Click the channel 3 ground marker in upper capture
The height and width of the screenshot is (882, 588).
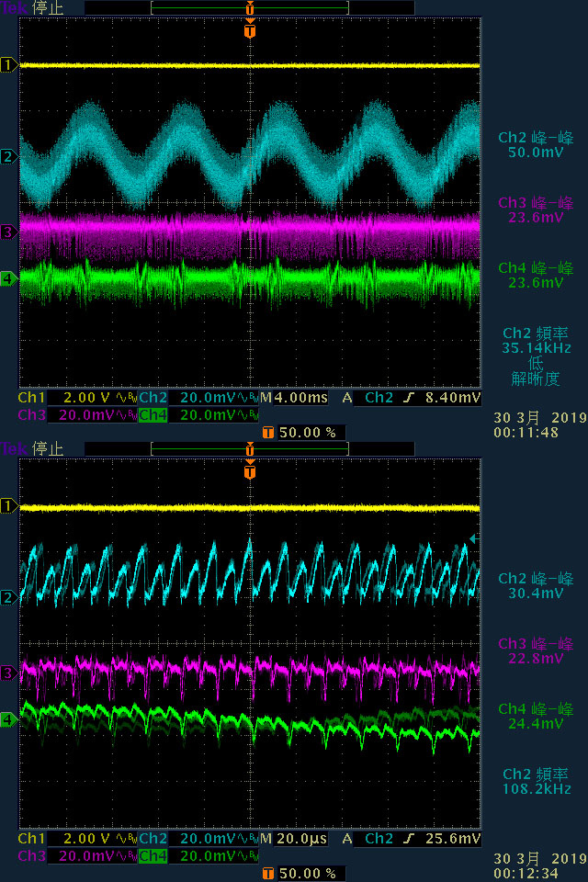8,232
